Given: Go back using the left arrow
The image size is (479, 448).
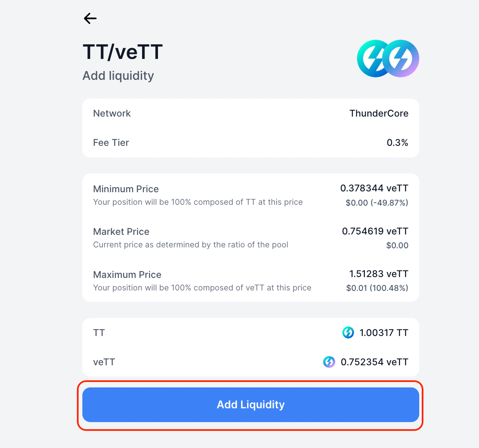Looking at the screenshot, I should (x=90, y=18).
